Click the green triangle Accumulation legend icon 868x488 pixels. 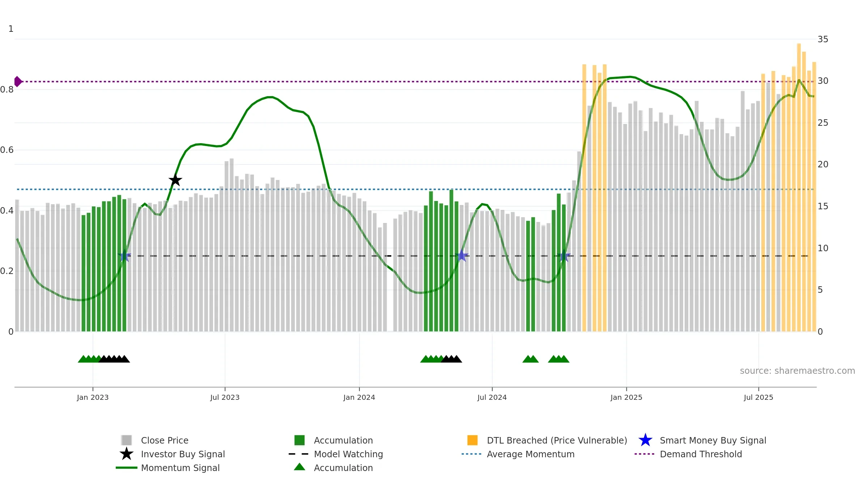coord(299,467)
